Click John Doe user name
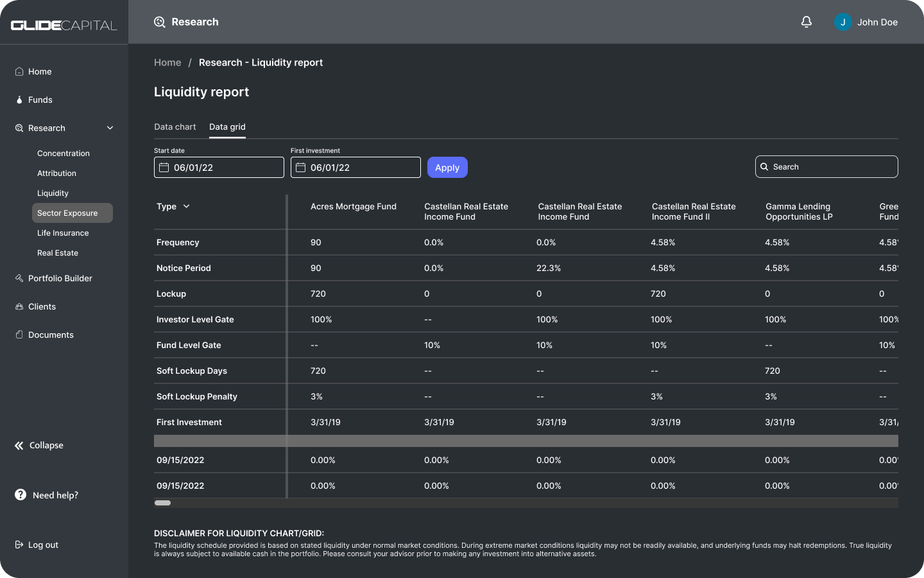924x578 pixels. [877, 22]
